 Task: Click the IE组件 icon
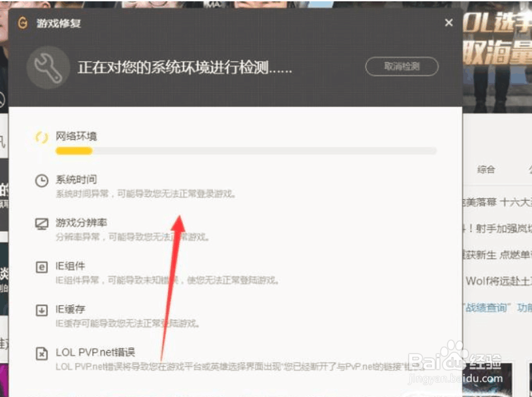[x=42, y=267]
